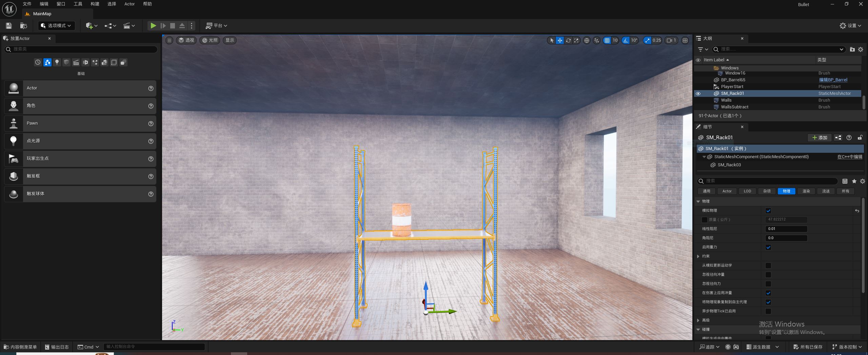868x355 pixels.
Task: Open the viewport hamburger options menu
Action: (169, 40)
